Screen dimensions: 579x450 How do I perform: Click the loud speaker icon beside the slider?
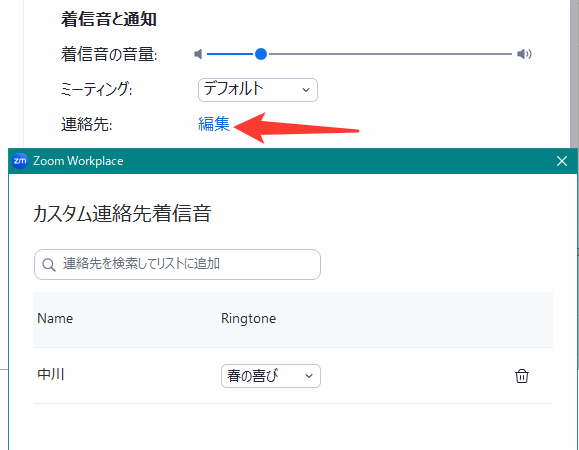[x=524, y=54]
